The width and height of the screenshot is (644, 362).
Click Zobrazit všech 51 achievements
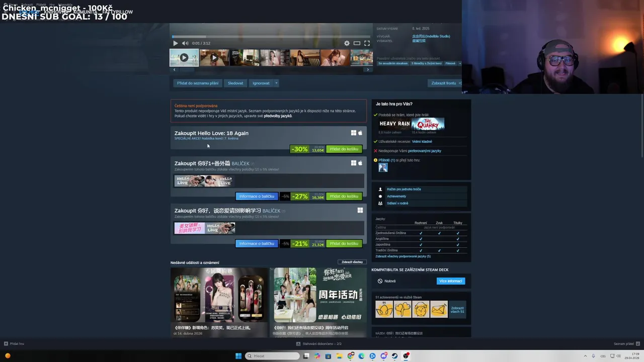[457, 310]
